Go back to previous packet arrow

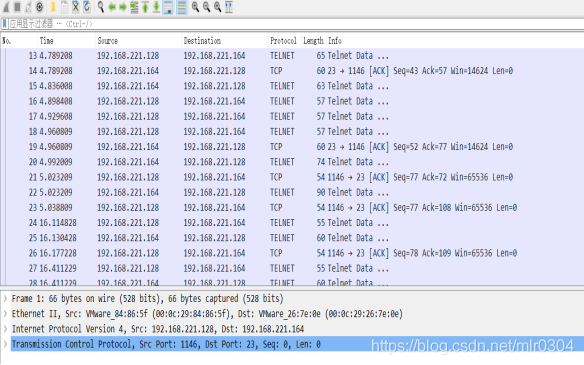pos(112,7)
